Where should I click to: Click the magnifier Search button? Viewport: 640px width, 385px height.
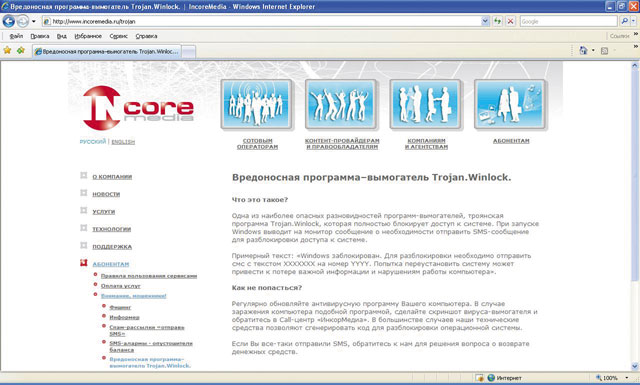[x=624, y=21]
